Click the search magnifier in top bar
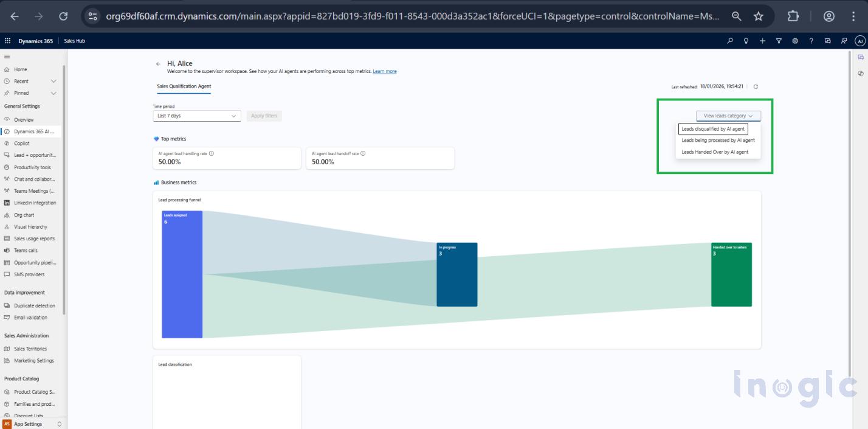868x429 pixels. [x=730, y=41]
